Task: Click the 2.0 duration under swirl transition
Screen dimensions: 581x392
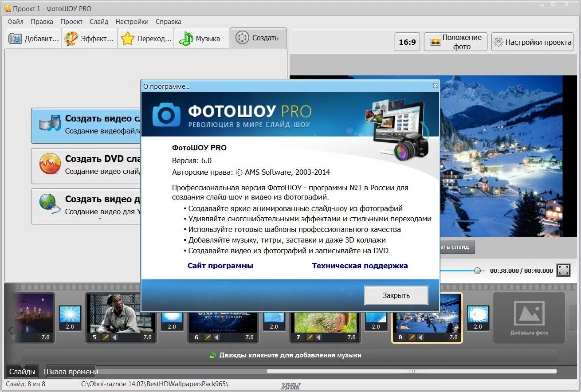Action: tap(478, 326)
